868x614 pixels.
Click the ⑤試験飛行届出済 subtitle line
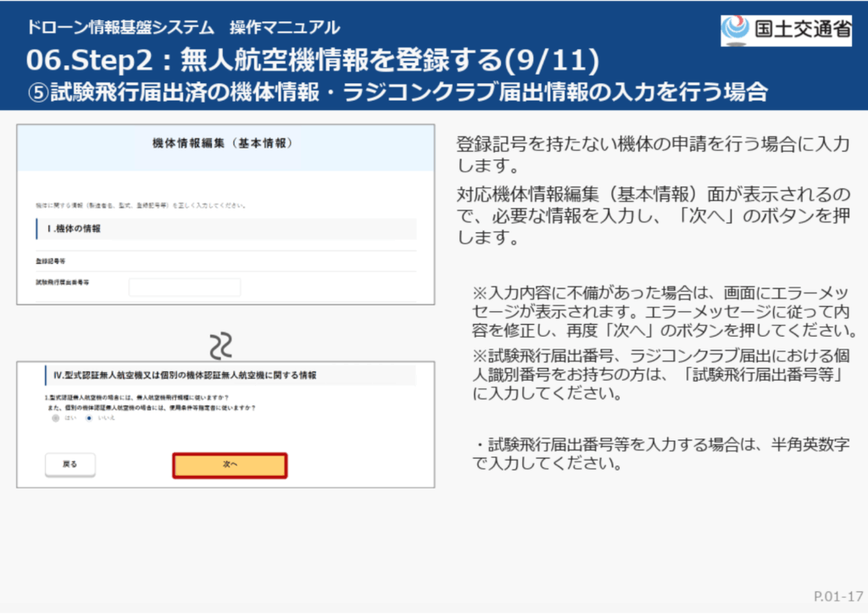(397, 92)
